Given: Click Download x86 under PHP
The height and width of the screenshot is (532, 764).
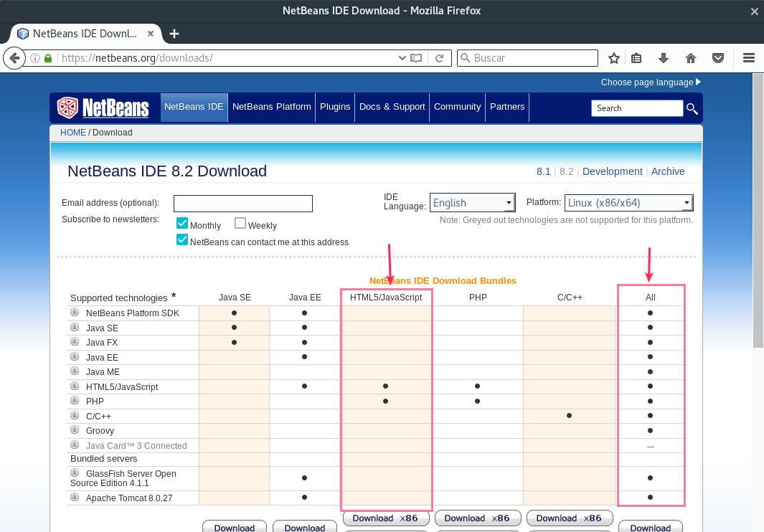Looking at the screenshot, I should click(478, 518).
